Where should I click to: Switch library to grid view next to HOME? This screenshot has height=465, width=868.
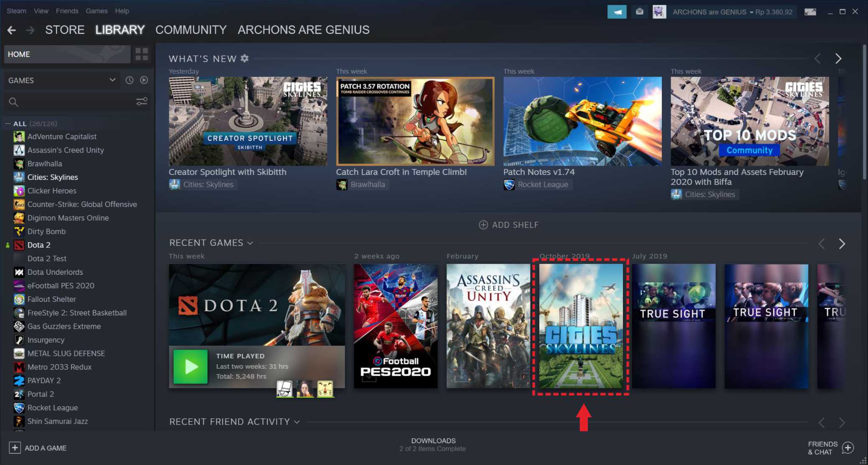[141, 54]
